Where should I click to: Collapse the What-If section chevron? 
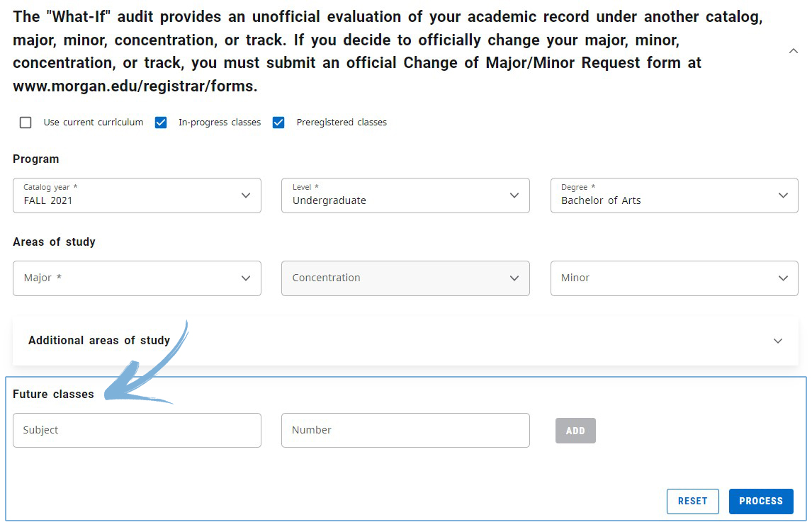click(x=793, y=51)
